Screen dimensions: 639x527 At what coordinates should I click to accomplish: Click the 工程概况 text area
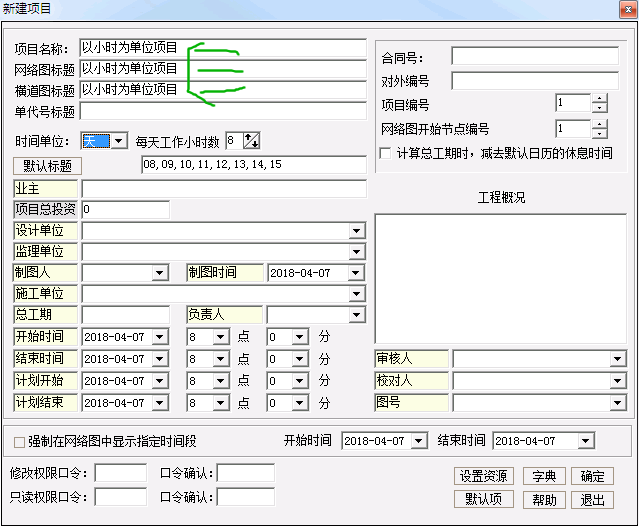tap(500, 279)
